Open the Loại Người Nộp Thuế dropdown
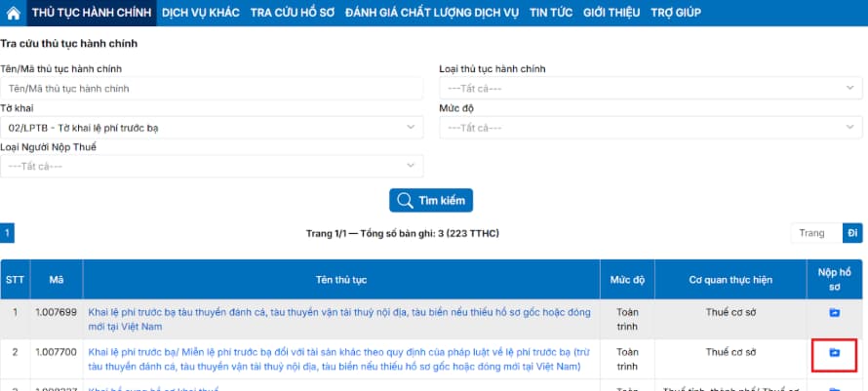 point(212,166)
